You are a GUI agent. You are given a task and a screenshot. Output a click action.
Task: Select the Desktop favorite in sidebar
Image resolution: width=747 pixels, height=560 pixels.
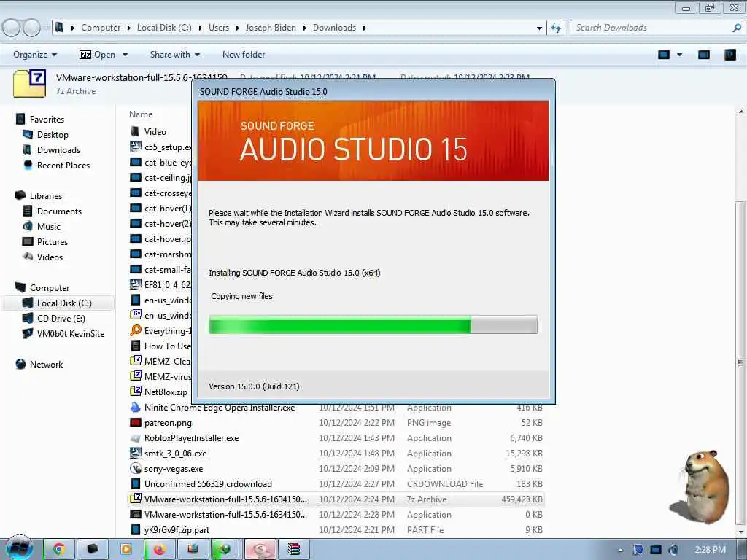coord(53,135)
